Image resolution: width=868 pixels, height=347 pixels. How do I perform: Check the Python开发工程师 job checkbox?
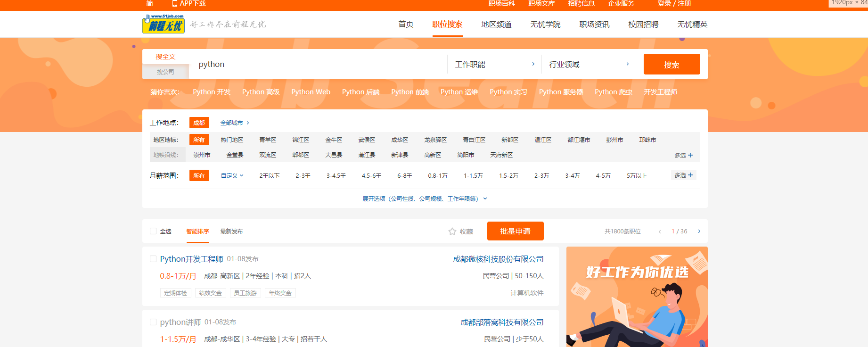(153, 259)
